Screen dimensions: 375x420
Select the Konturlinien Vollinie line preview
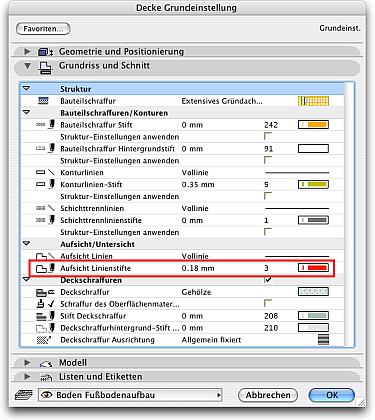297,173
